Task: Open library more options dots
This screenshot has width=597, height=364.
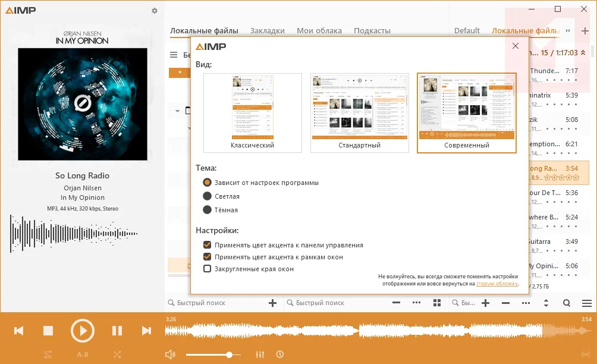Action: tap(416, 303)
